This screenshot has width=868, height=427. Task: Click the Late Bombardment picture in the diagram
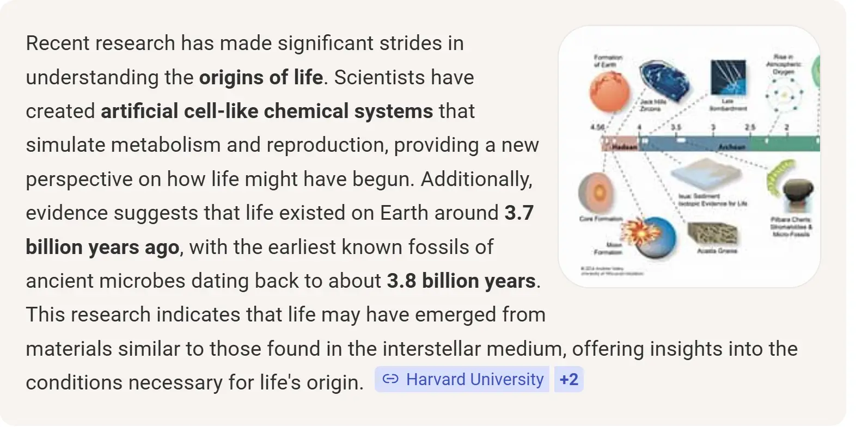click(728, 77)
